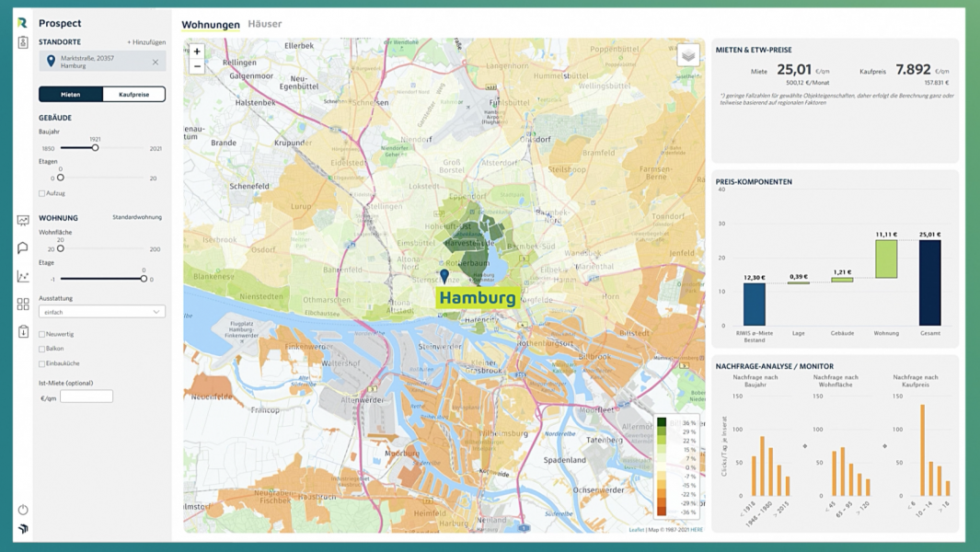The height and width of the screenshot is (552, 980).
Task: Tick the Balkon checkbox
Action: 42,350
